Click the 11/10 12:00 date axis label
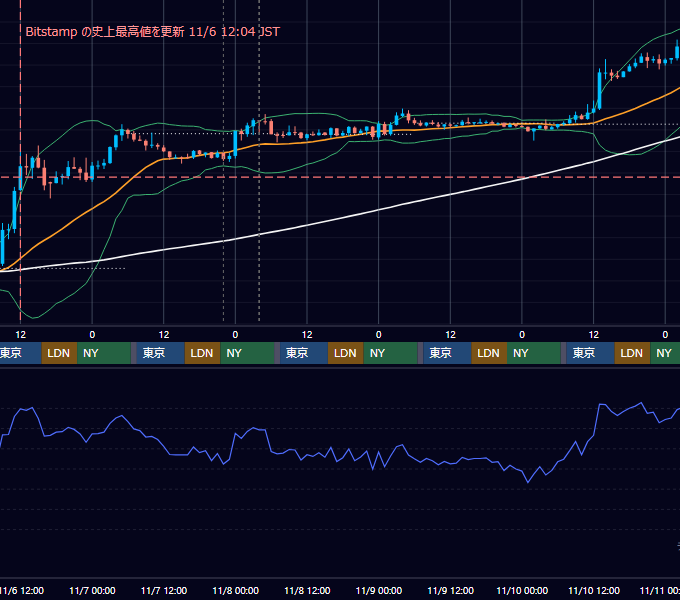 click(x=594, y=590)
